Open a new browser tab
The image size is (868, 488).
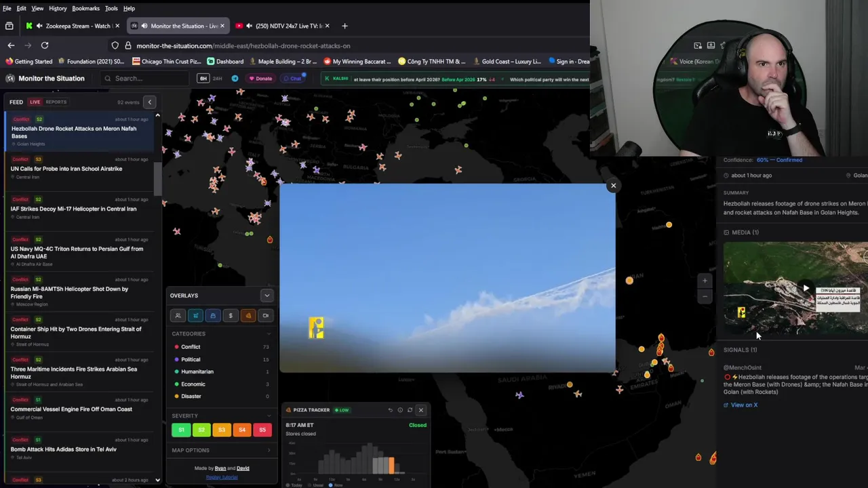click(x=344, y=26)
